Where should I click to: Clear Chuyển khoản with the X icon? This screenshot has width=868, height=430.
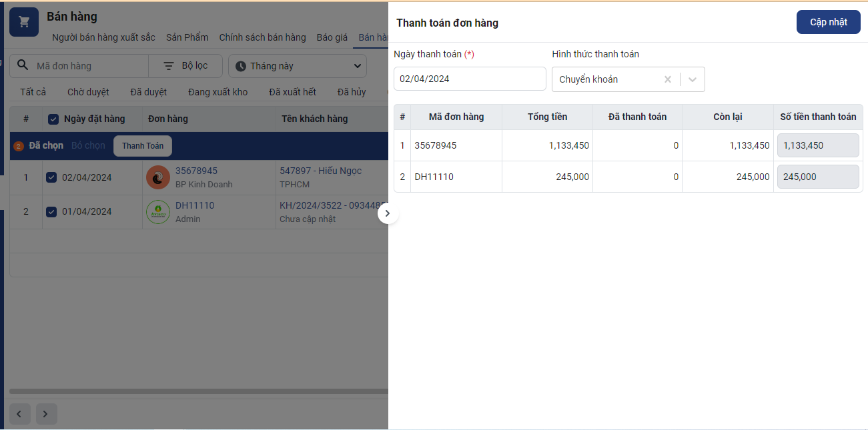[668, 79]
